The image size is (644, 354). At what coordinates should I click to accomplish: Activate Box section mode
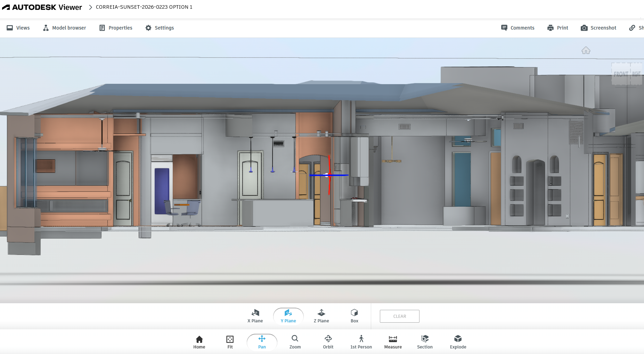pyautogui.click(x=354, y=316)
